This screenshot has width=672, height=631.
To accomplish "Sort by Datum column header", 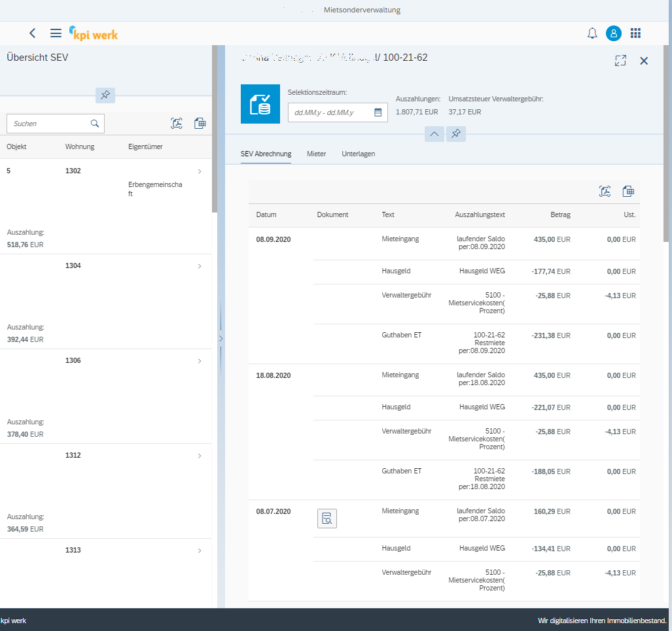I will click(x=266, y=214).
